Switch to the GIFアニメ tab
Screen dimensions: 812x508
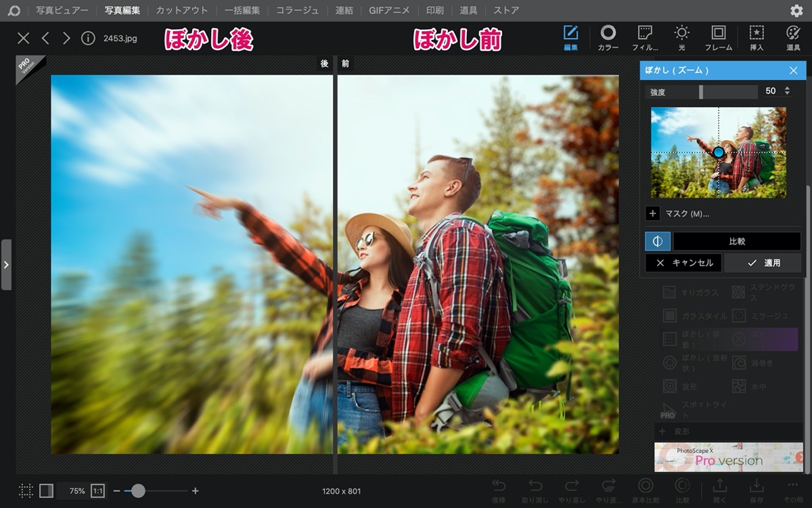389,10
